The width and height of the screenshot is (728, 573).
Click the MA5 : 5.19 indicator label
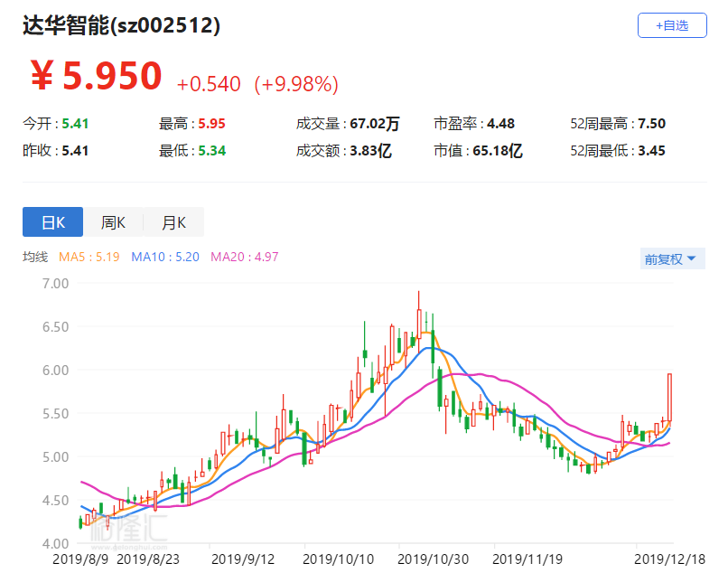[x=89, y=257]
